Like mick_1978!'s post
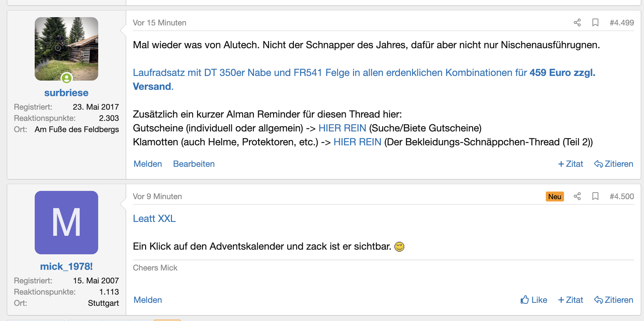 pyautogui.click(x=534, y=300)
